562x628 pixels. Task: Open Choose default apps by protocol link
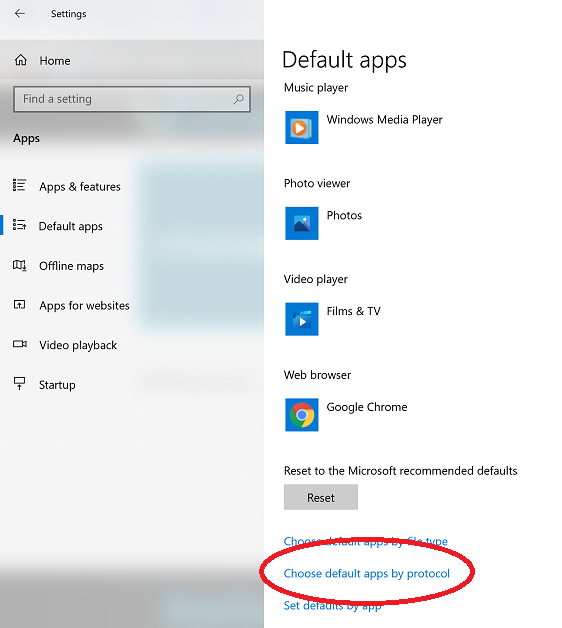click(x=367, y=574)
